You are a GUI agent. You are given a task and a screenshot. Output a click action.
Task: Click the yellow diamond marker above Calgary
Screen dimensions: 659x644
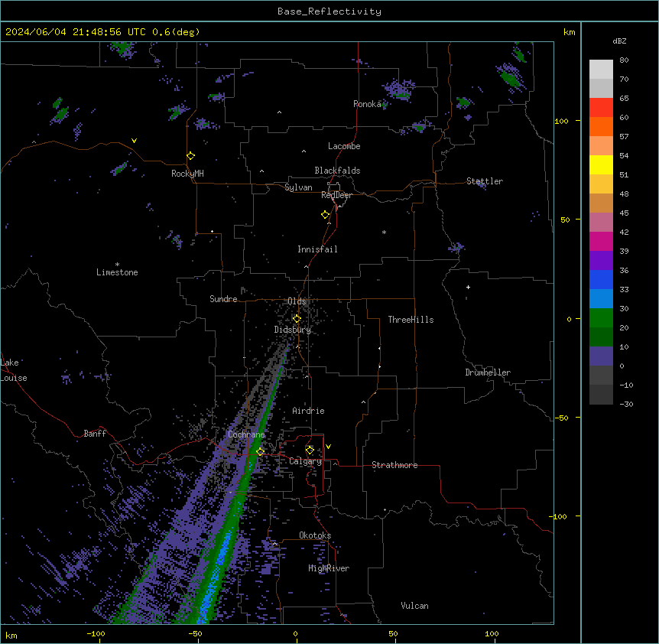pyautogui.click(x=310, y=450)
